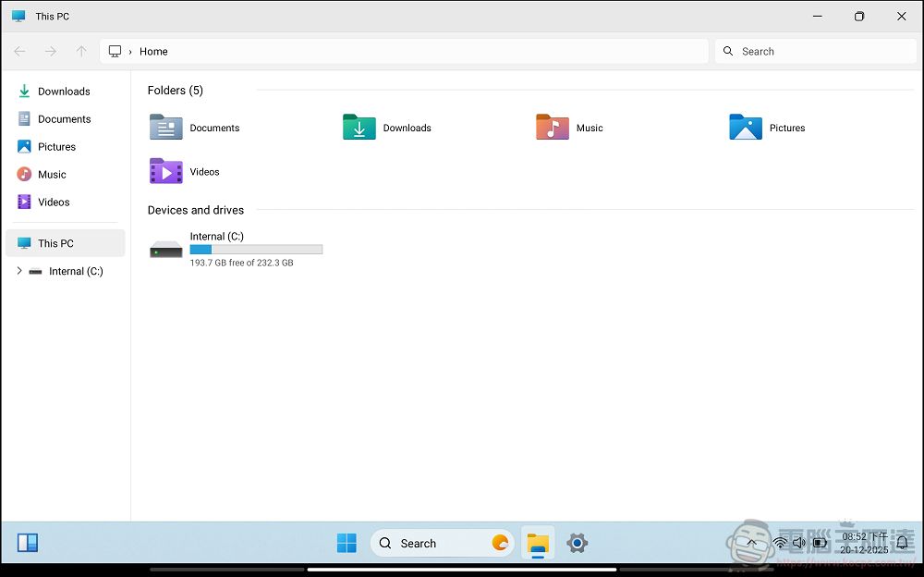The width and height of the screenshot is (924, 577).
Task: Open Settings from the taskbar gear icon
Action: point(577,544)
